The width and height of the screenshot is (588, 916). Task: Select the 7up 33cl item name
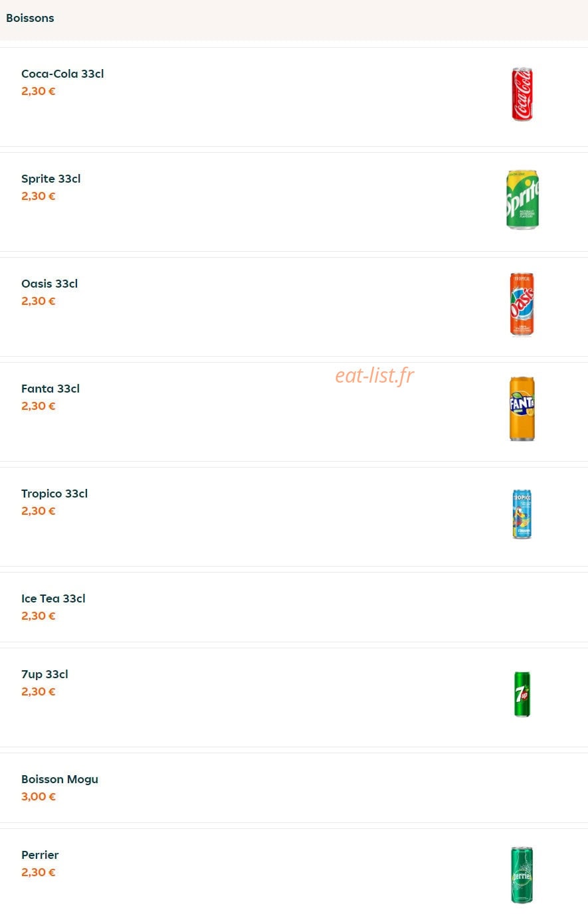pyautogui.click(x=45, y=674)
